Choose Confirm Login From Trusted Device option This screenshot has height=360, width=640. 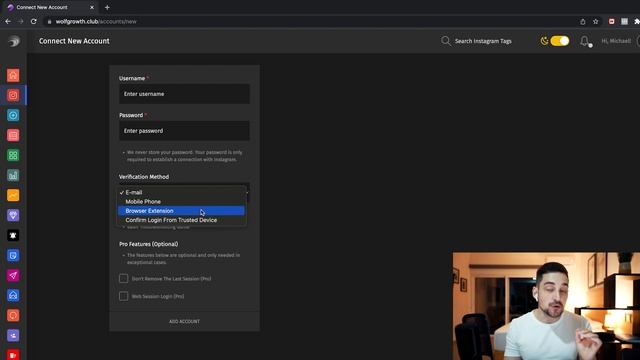click(181, 220)
